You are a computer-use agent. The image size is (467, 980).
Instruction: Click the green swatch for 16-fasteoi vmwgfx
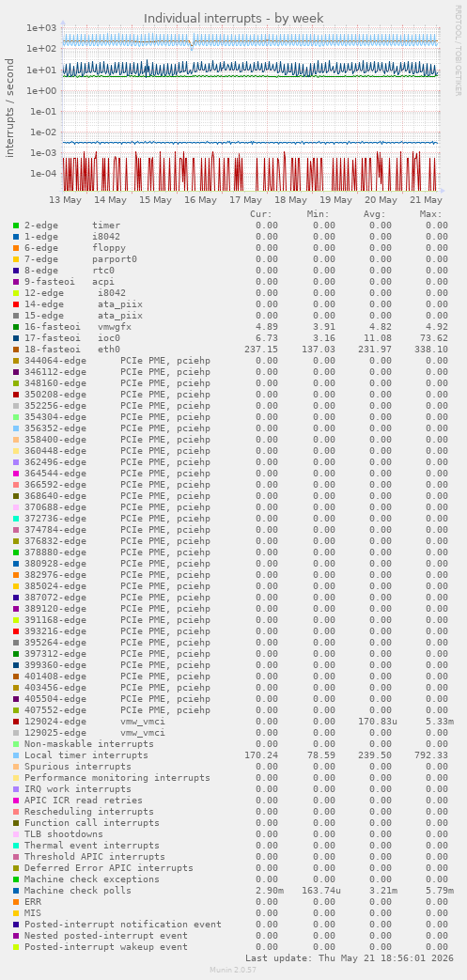click(16, 326)
